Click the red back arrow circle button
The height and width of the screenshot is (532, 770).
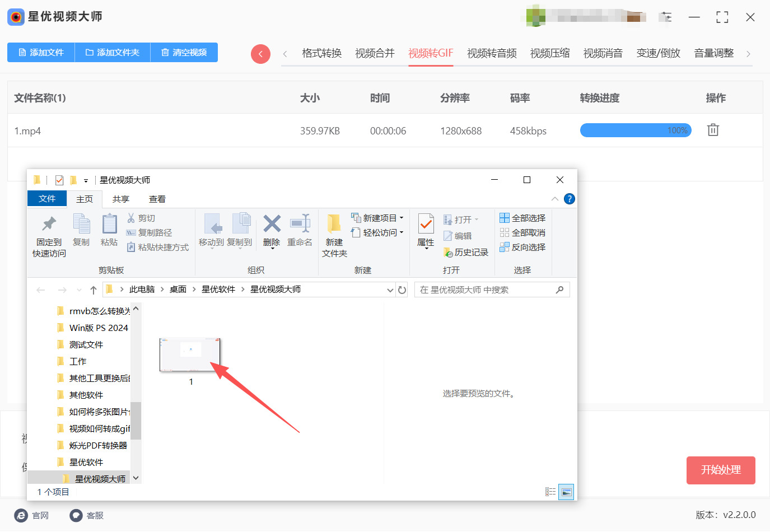point(260,54)
